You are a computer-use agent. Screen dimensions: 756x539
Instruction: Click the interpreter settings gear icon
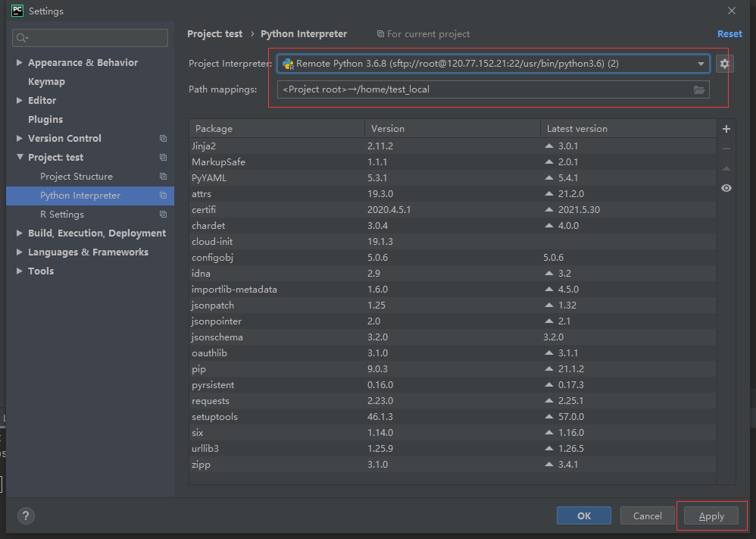[725, 64]
